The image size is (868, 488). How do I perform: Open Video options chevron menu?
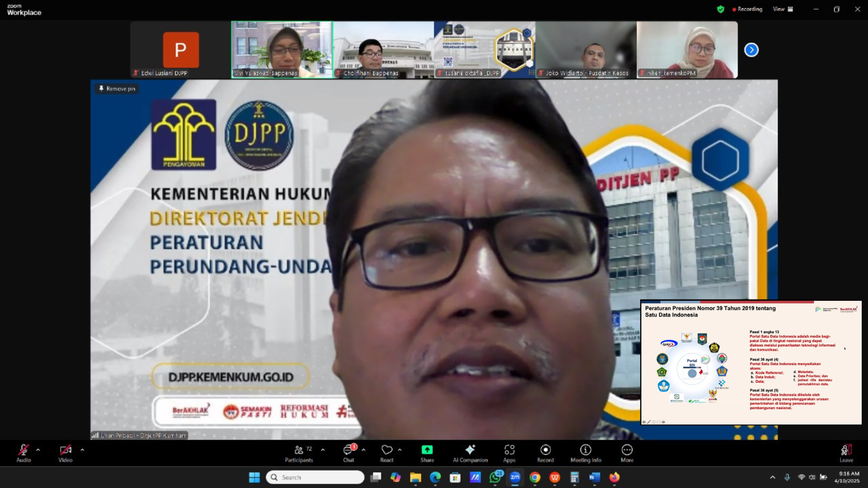(x=82, y=450)
